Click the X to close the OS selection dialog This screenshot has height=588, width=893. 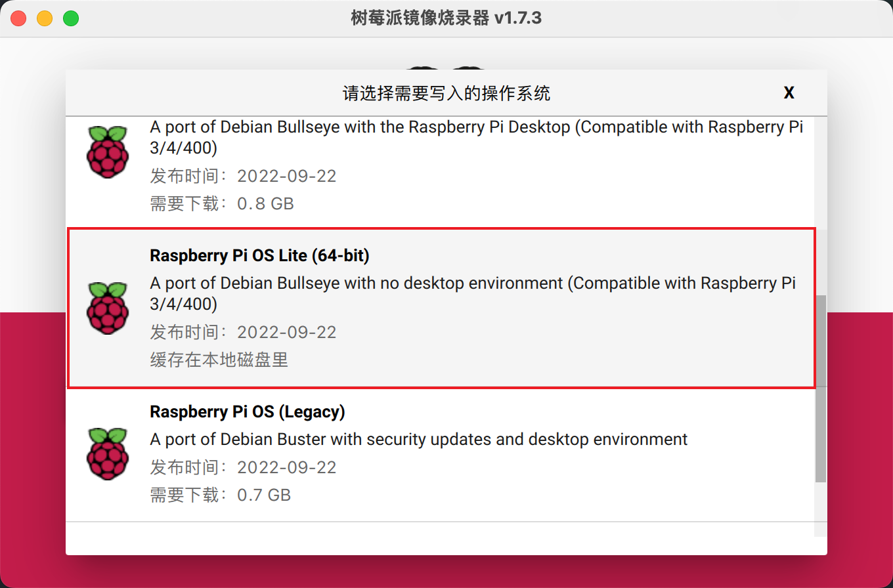tap(789, 93)
